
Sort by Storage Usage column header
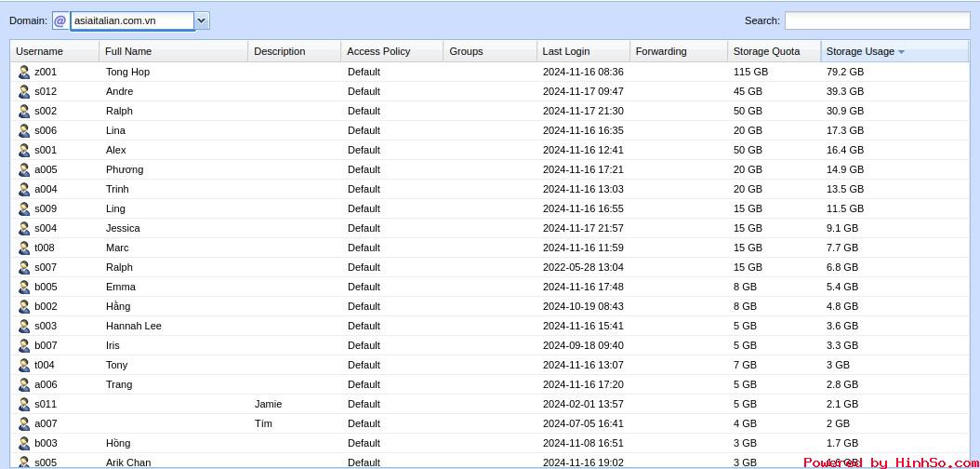[x=895, y=51]
